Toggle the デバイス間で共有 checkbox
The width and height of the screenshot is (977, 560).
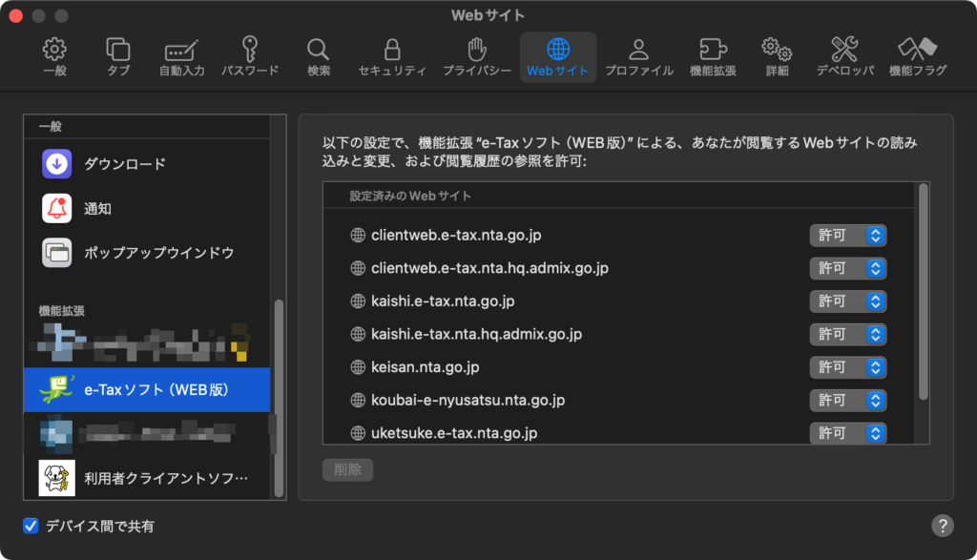coord(31,526)
